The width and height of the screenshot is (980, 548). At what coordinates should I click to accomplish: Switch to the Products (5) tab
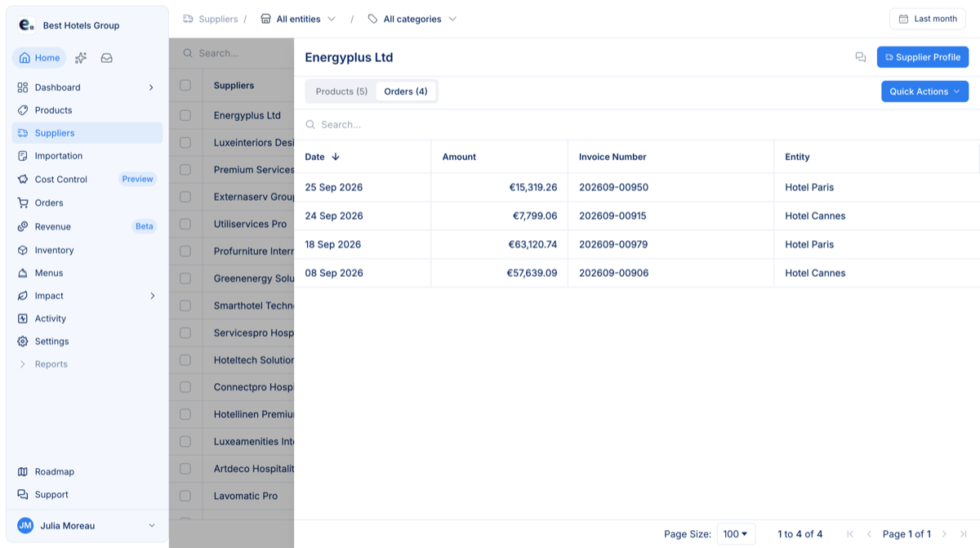341,91
